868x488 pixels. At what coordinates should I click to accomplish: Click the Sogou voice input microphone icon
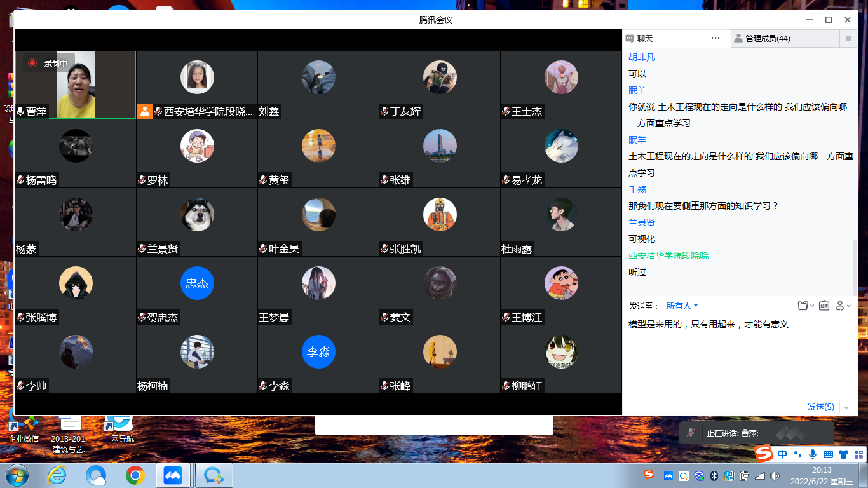click(x=812, y=454)
